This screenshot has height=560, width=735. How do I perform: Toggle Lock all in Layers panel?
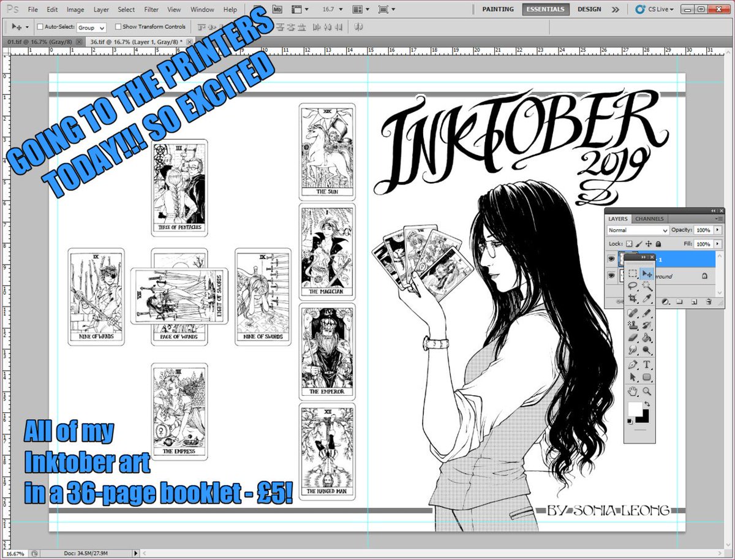658,244
